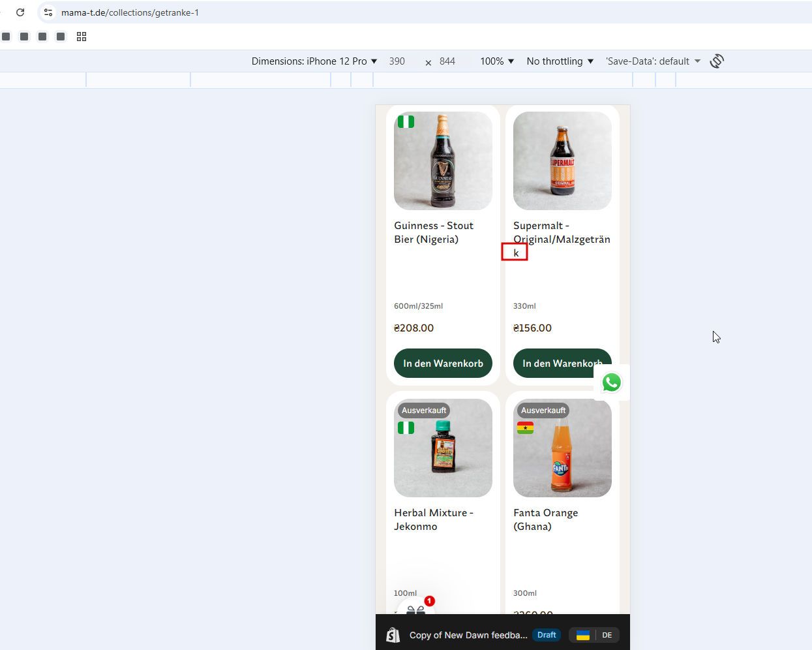Click the 330ml size text
The height and width of the screenshot is (650, 812).
[524, 306]
